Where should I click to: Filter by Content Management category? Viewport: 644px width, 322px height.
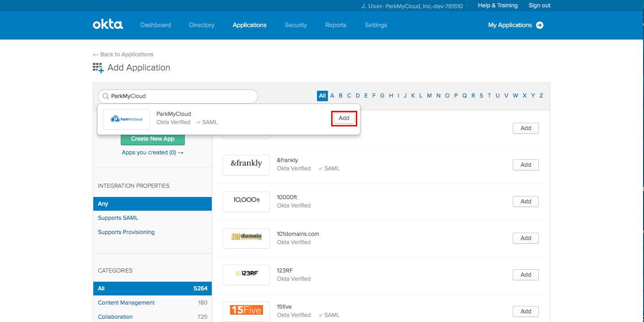point(126,303)
